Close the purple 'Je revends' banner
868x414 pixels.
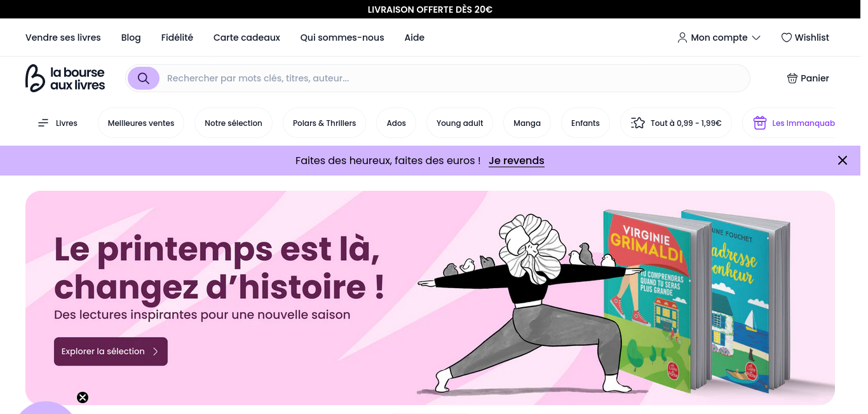pos(843,160)
